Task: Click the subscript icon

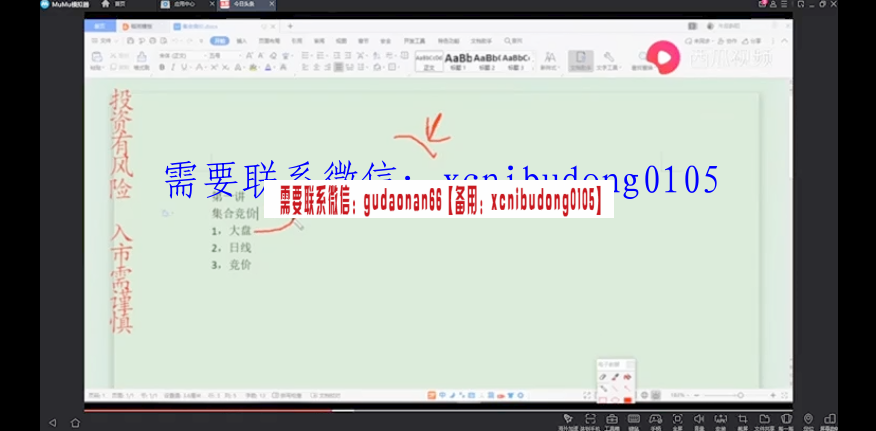Action: click(225, 68)
